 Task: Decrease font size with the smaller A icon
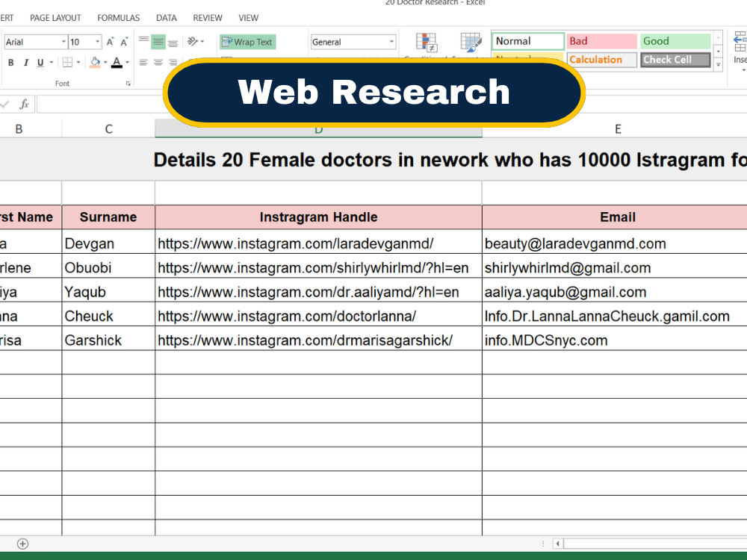pos(124,42)
